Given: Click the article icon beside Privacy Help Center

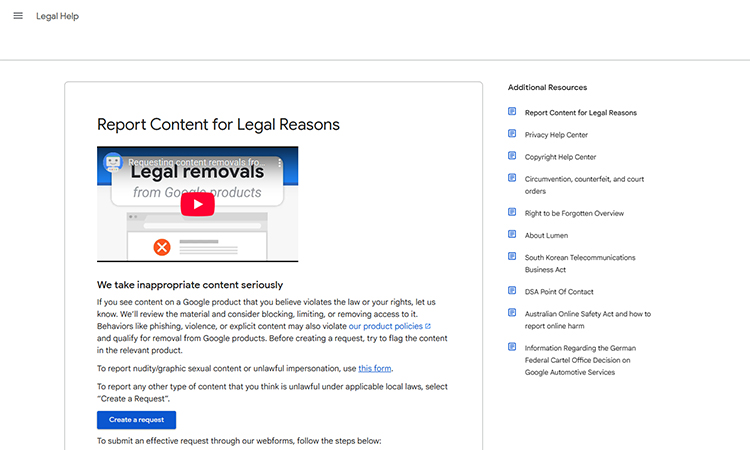Looking at the screenshot, I should [x=512, y=133].
